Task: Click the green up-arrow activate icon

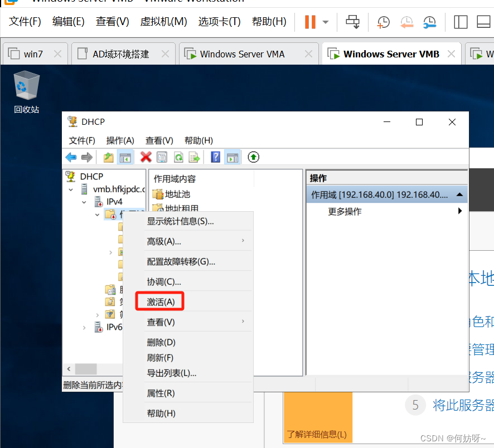Action: (x=254, y=158)
